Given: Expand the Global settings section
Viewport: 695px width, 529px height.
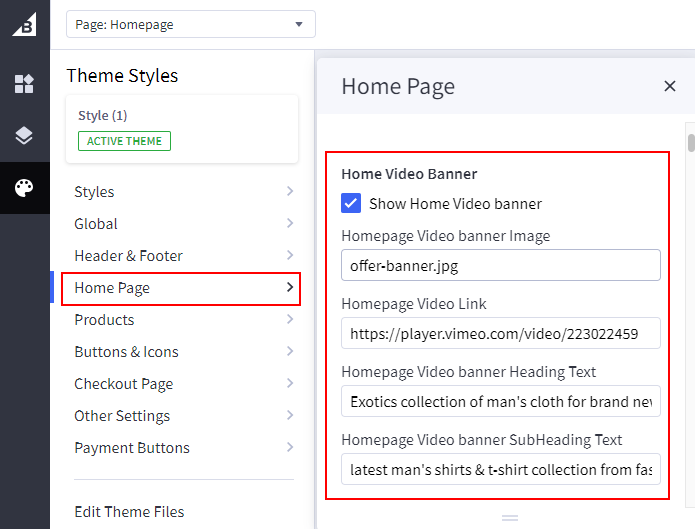Looking at the screenshot, I should [182, 224].
